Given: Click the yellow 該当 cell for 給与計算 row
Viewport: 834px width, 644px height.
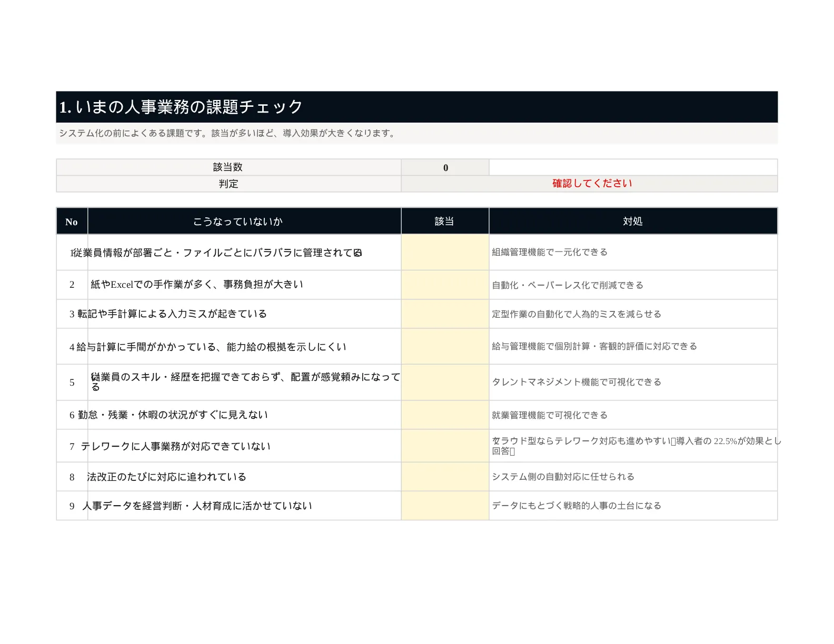Looking at the screenshot, I should pyautogui.click(x=445, y=346).
